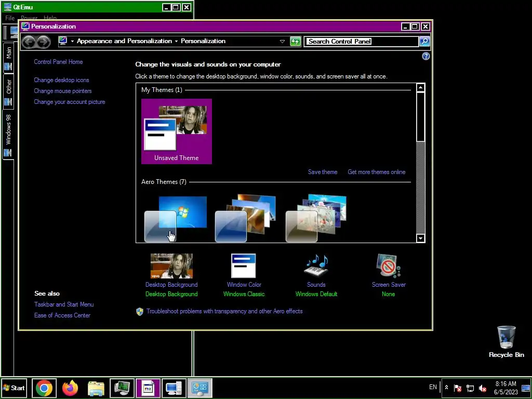The height and width of the screenshot is (399, 532).
Task: Go back with the Back arrow
Action: coord(29,42)
